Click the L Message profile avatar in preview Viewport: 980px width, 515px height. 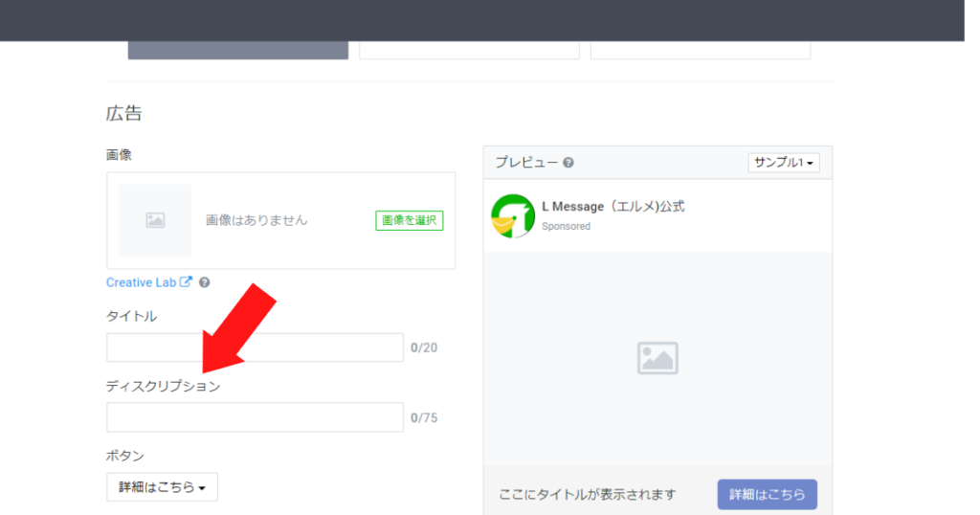pos(513,215)
